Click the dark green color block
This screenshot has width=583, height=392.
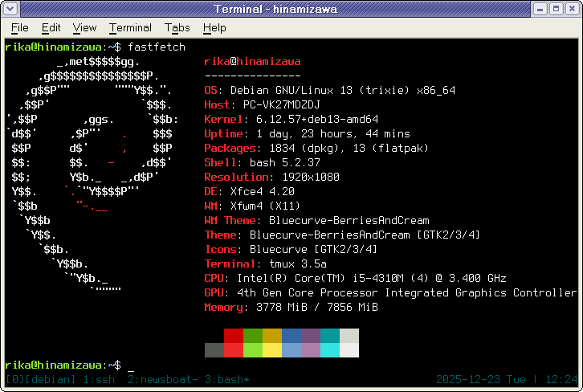click(x=253, y=336)
